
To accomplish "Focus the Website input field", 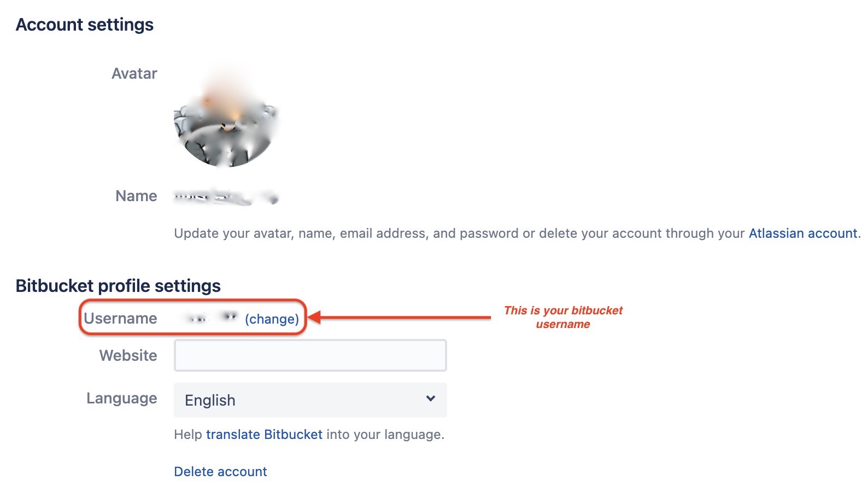I will [x=310, y=355].
